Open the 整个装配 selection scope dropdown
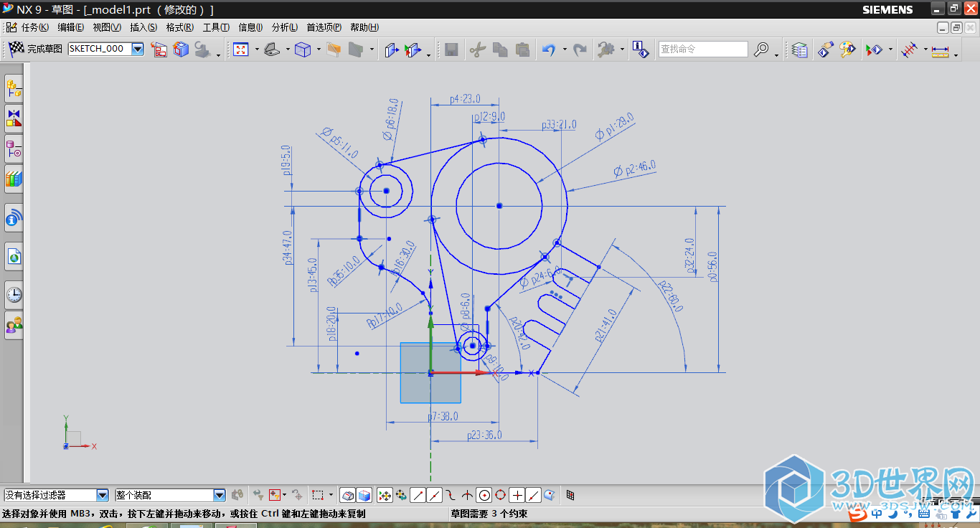980x528 pixels. 220,495
